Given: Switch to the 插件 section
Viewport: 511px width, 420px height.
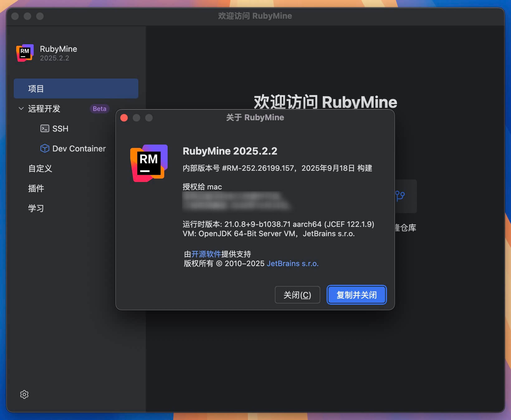Looking at the screenshot, I should 36,189.
